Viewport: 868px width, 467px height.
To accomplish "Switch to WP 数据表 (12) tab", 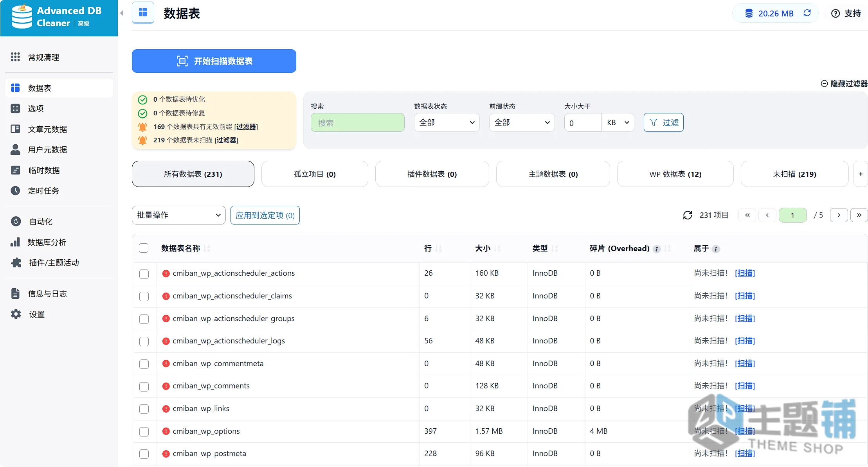I will [x=675, y=174].
